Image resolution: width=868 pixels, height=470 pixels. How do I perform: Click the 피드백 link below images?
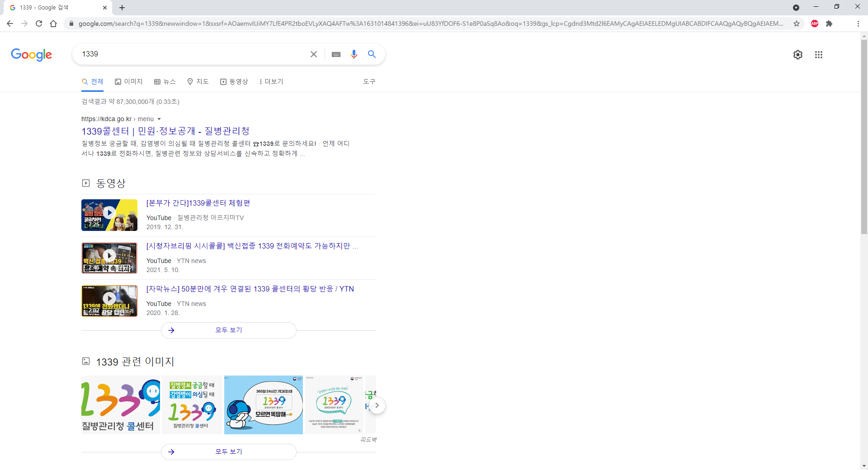pos(368,440)
